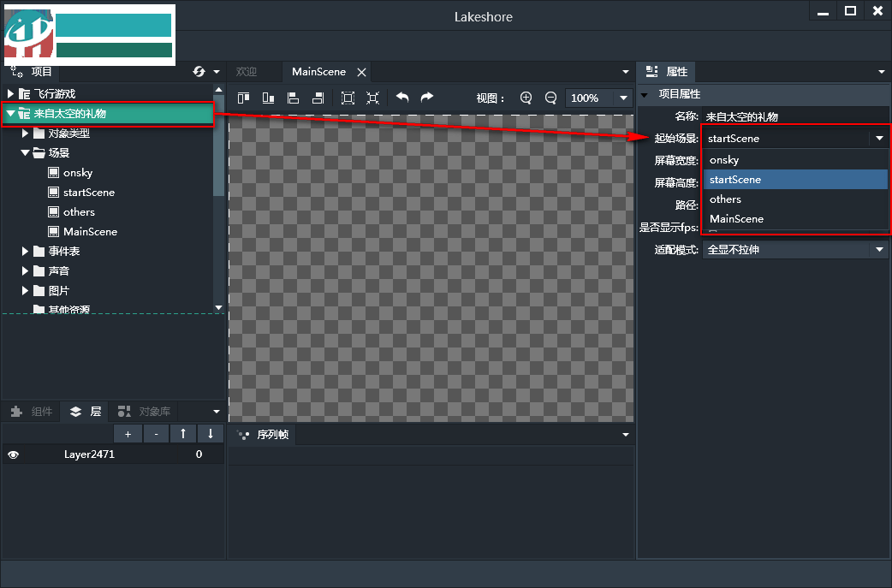Viewport: 892px width, 588px height.
Task: Collapse the 场景 folder
Action: [26, 153]
